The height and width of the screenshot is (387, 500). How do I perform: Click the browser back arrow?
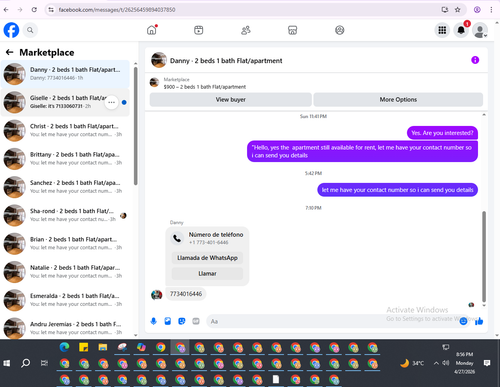(x=6, y=10)
